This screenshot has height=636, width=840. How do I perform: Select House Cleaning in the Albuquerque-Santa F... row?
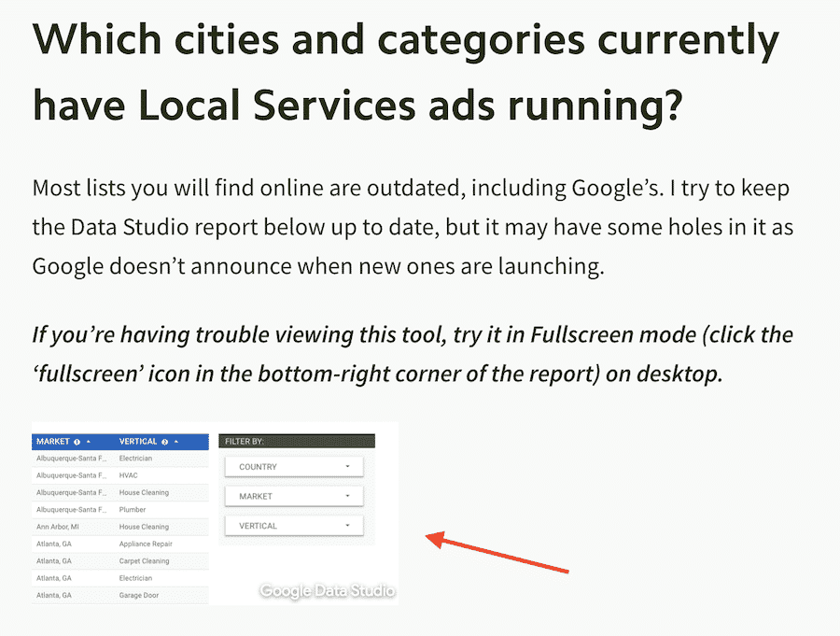pos(144,492)
